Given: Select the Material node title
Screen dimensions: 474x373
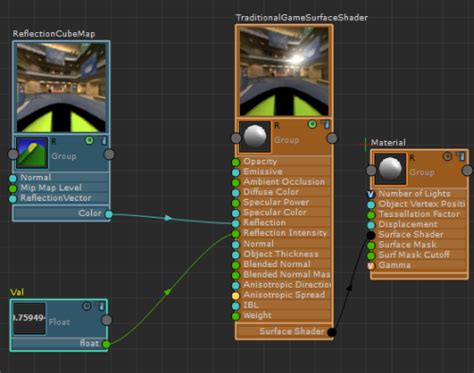Looking at the screenshot, I should tap(388, 143).
